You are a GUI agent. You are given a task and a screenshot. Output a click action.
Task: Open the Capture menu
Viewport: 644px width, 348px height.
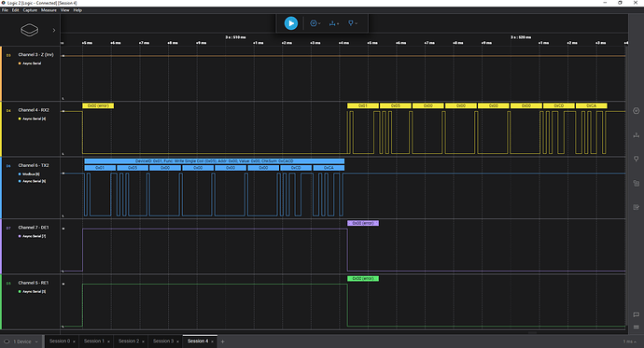pos(30,10)
